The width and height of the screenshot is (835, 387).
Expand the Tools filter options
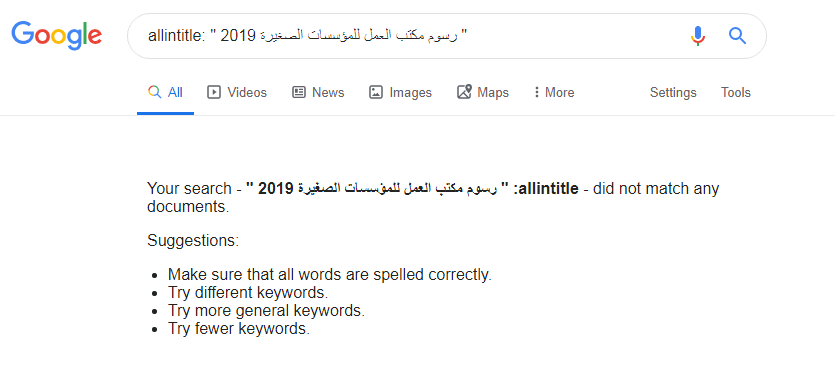coord(736,93)
